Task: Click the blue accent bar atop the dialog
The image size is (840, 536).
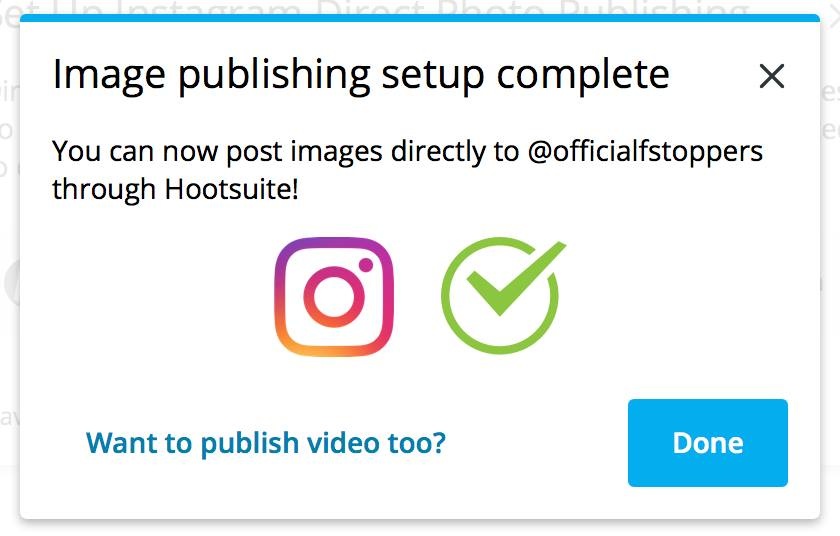Action: (x=420, y=18)
